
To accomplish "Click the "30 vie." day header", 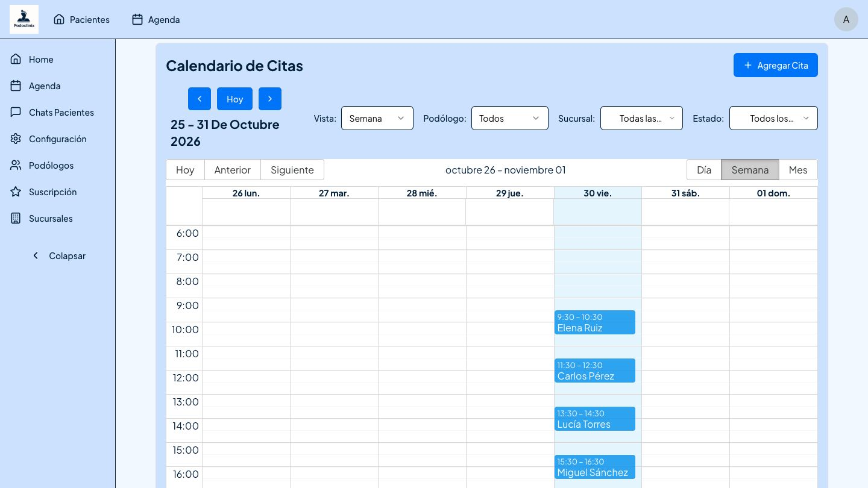I will click(x=598, y=193).
